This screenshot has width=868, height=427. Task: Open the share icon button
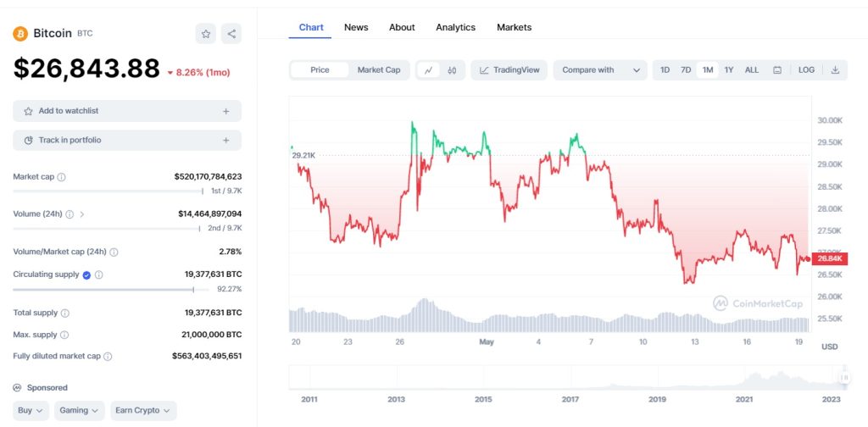pyautogui.click(x=231, y=34)
